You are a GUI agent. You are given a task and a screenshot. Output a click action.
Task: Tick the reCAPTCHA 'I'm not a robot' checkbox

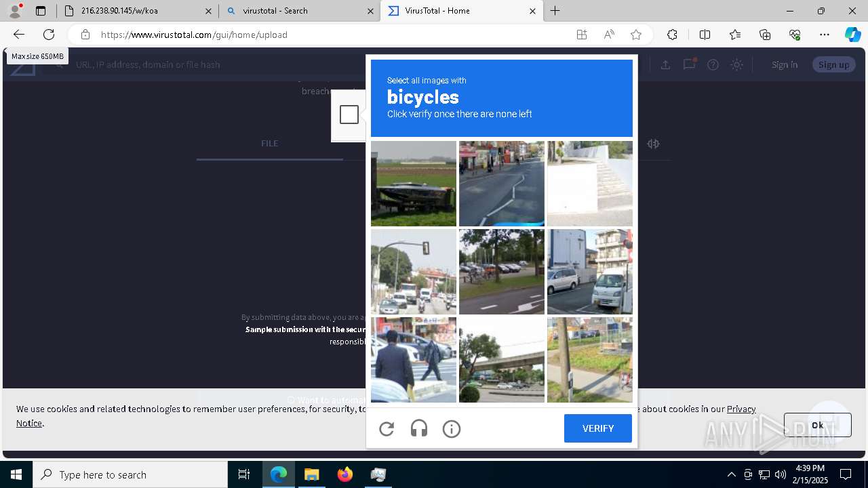tap(349, 115)
